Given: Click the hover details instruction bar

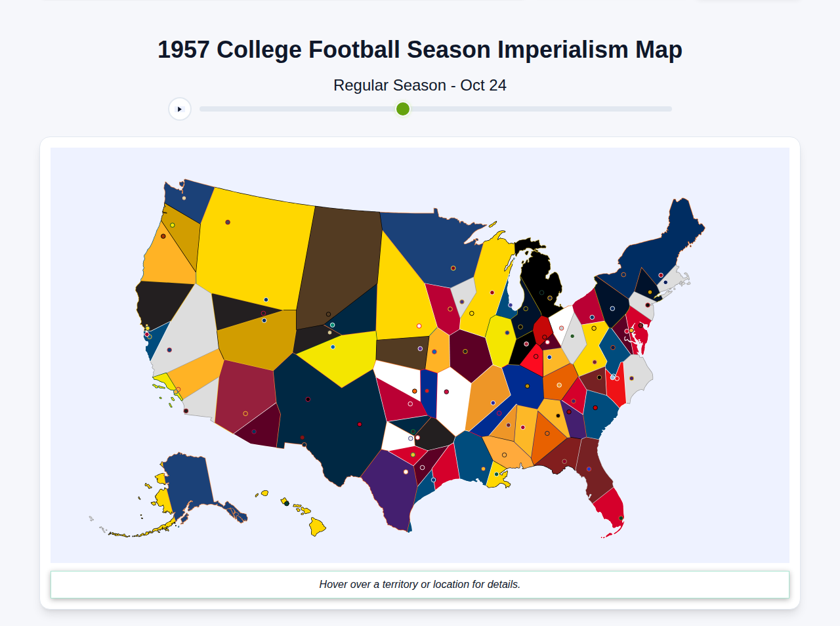Looking at the screenshot, I should point(420,584).
